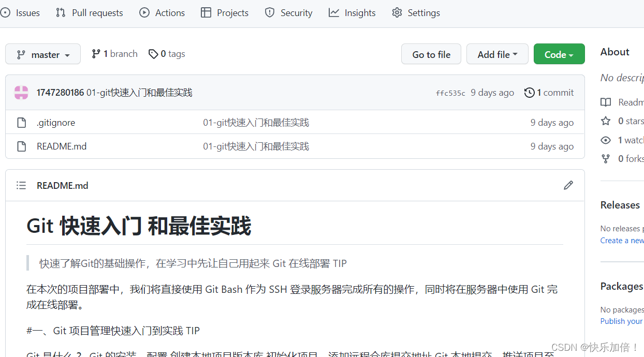The width and height of the screenshot is (644, 357).
Task: Click the Packages heading
Action: (622, 286)
